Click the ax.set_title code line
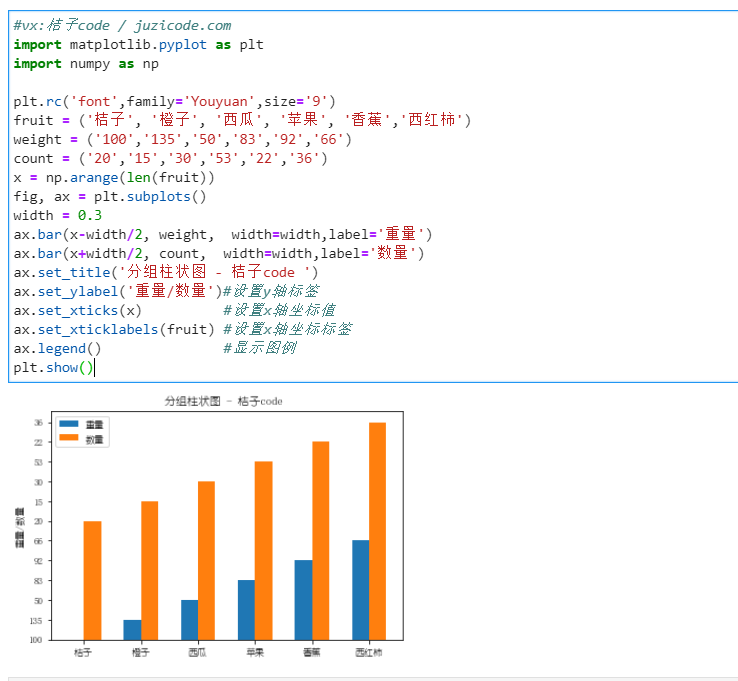Viewport: 738px width, 681px height. (165, 272)
